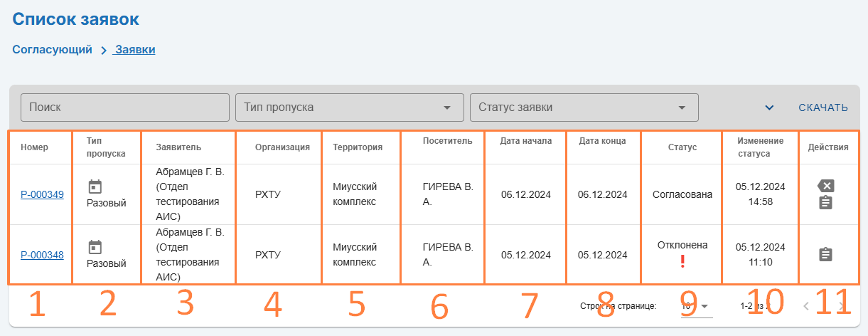Click the cancel icon for request P-000349
Screen dimensions: 868x336
click(x=825, y=186)
